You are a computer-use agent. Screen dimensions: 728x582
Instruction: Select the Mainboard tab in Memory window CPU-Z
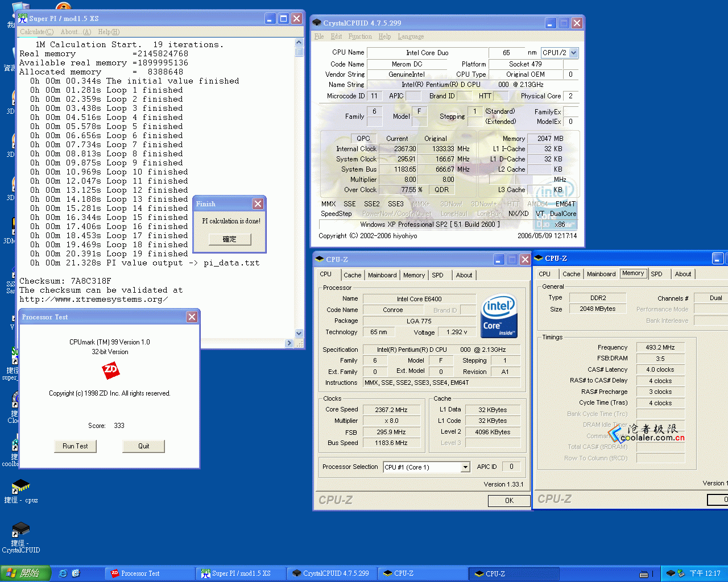[x=601, y=274]
